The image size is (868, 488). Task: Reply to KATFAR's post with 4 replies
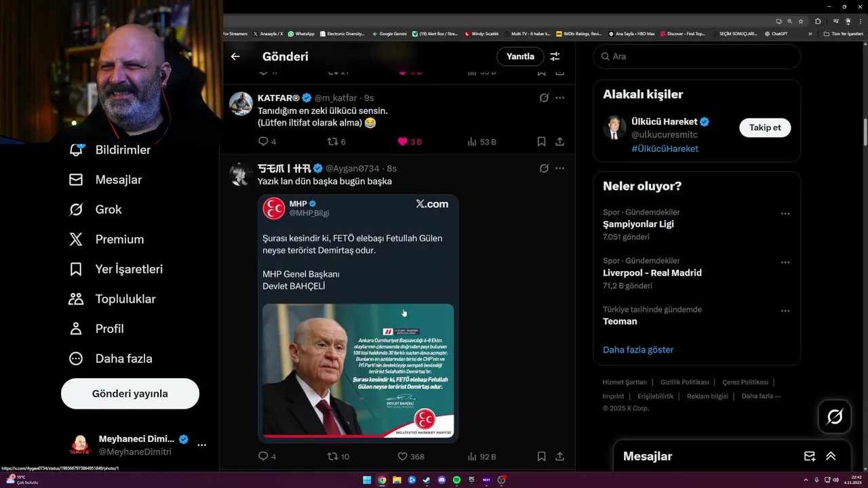267,142
